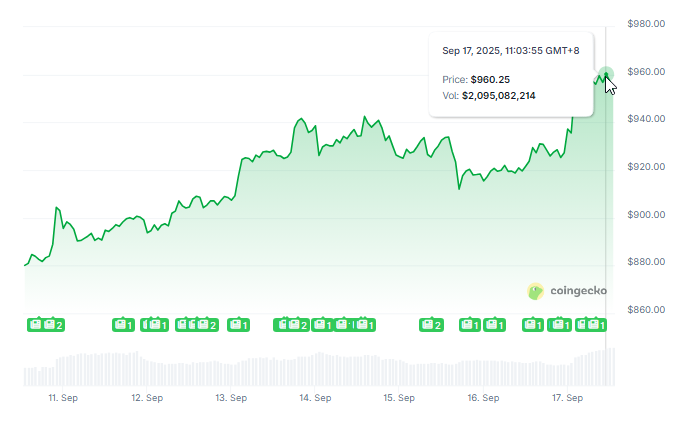Select the lone news marker after 13 Sep
Screen dimensions: 688x421
pos(238,325)
